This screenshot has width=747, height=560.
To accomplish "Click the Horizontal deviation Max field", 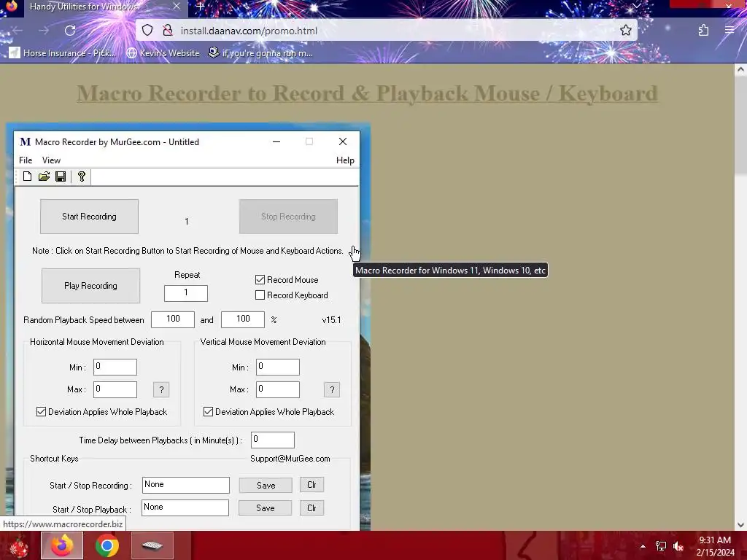I will pyautogui.click(x=115, y=389).
